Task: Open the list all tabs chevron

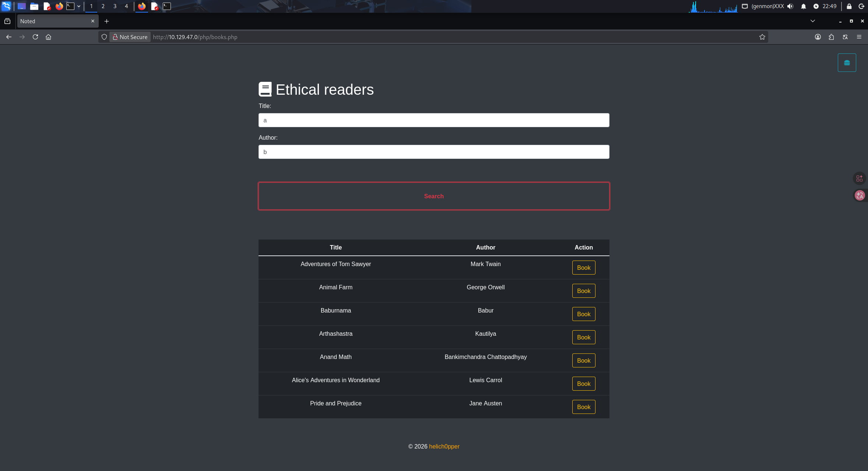Action: 813,21
